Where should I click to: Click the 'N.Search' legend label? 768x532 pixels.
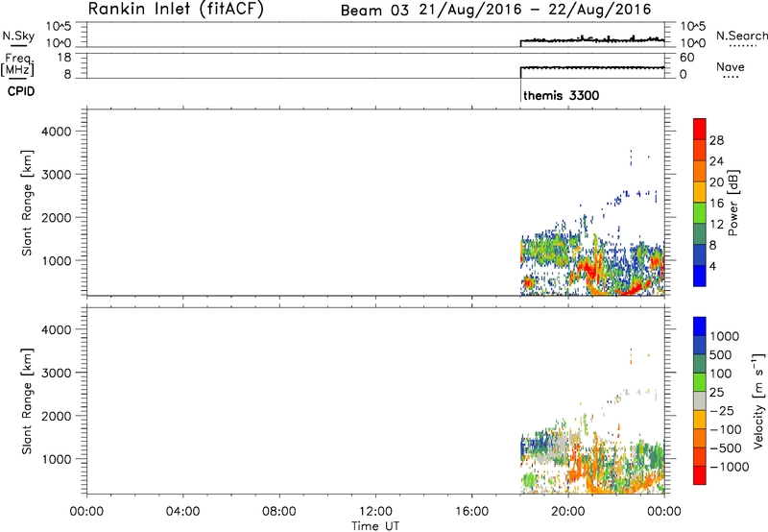pos(741,36)
